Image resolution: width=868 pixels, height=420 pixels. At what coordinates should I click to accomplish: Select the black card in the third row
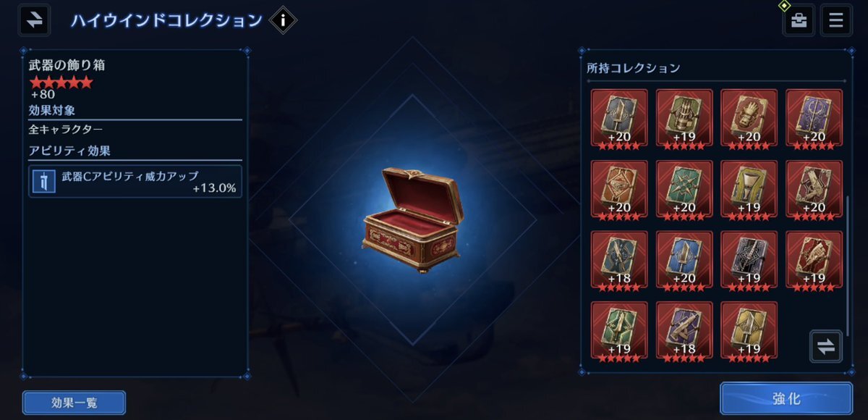749,260
